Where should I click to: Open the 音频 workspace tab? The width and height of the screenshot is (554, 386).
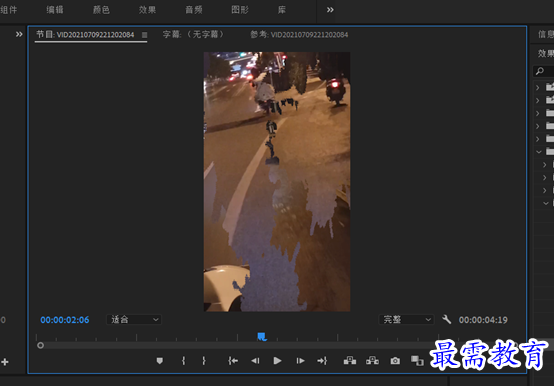pyautogui.click(x=194, y=10)
